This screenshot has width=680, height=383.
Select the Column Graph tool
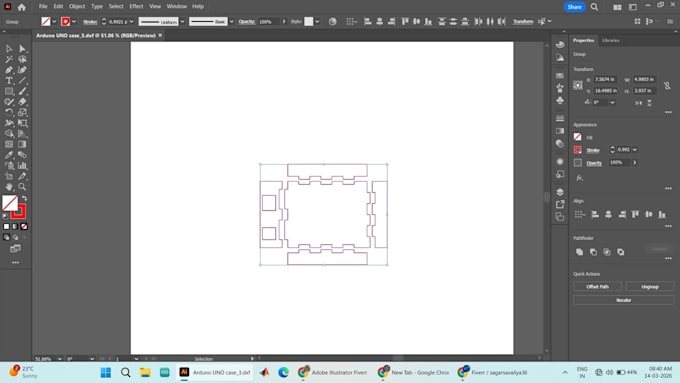[23, 166]
